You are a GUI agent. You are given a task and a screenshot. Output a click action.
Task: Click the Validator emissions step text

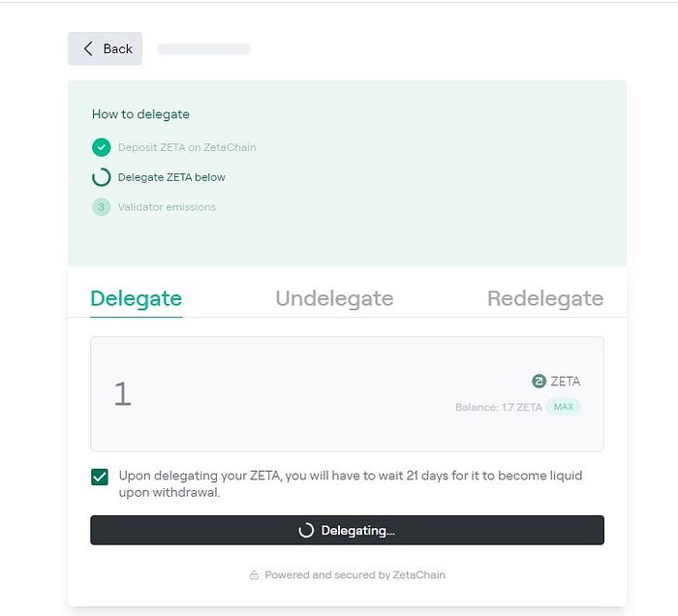click(167, 207)
